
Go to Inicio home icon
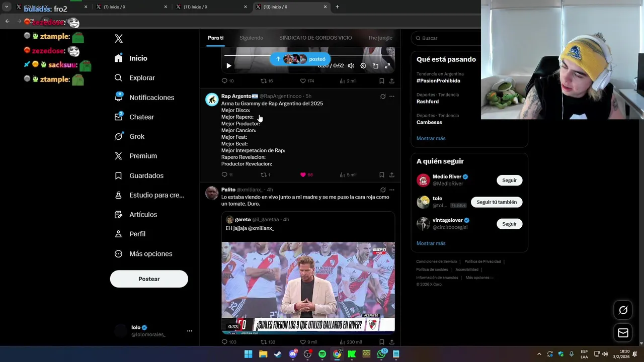coord(118,58)
